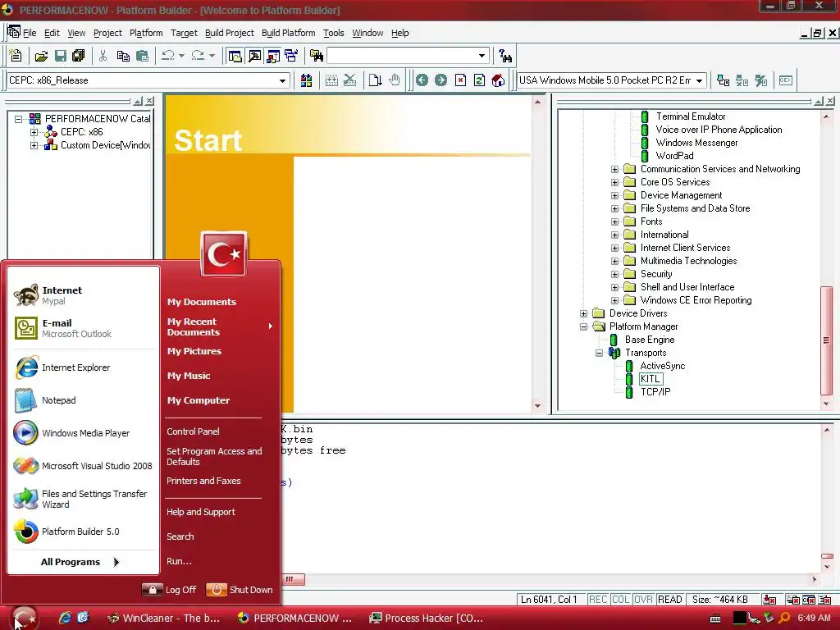
Task: Open the Build Project menu
Action: [230, 33]
